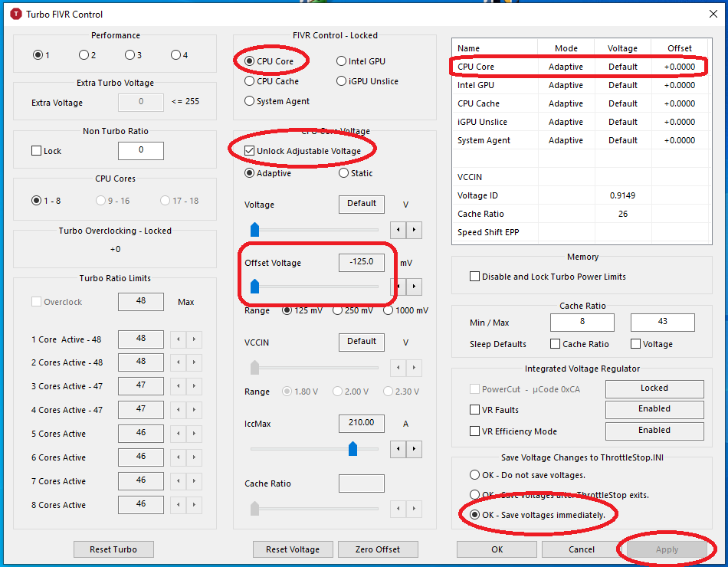Screen dimensions: 728x567
Task: Click the Voltage Default value box
Action: (362, 204)
